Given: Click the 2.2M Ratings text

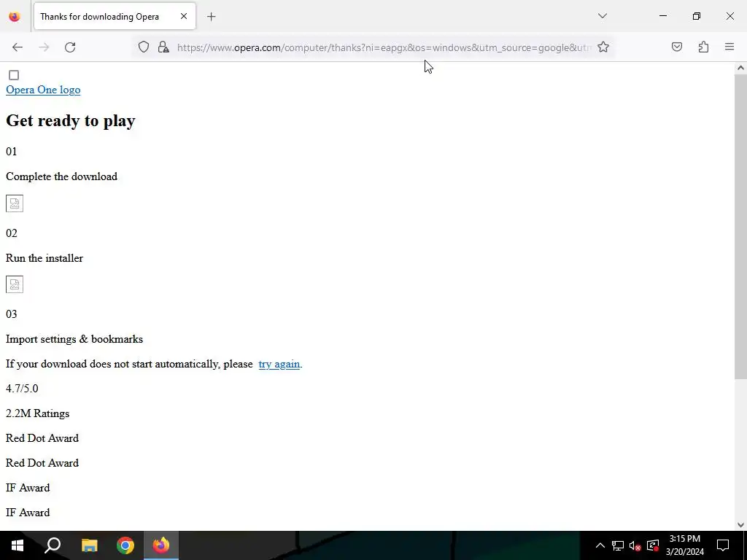Looking at the screenshot, I should click(38, 413).
